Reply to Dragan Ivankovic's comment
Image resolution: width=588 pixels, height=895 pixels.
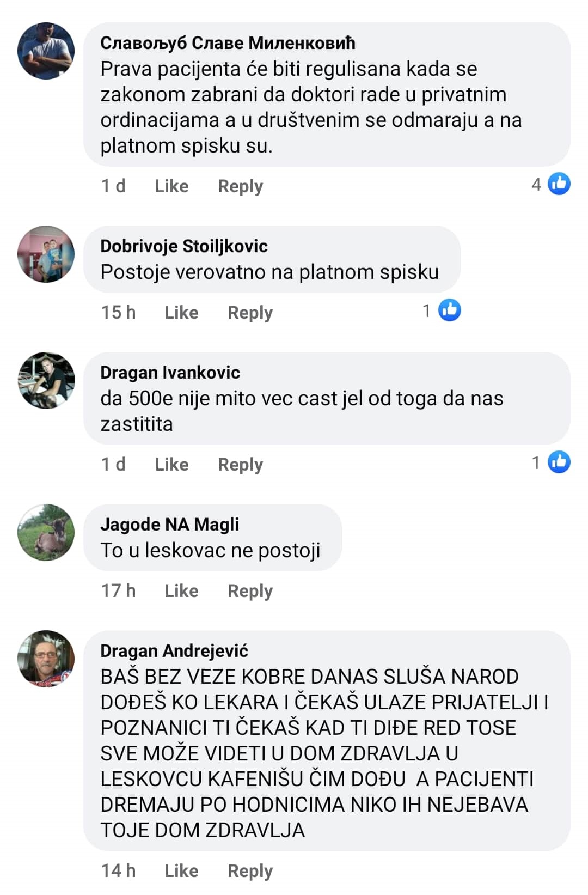coord(240,465)
